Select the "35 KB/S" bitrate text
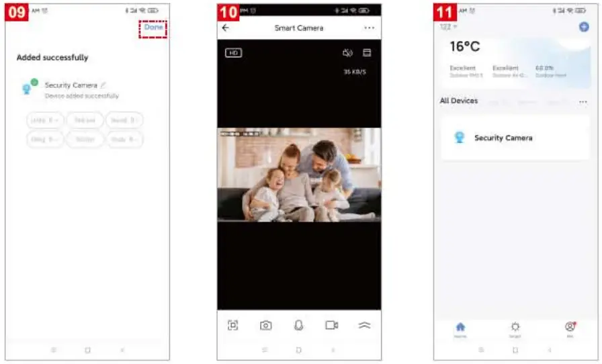The height and width of the screenshot is (364, 602). 354,72
